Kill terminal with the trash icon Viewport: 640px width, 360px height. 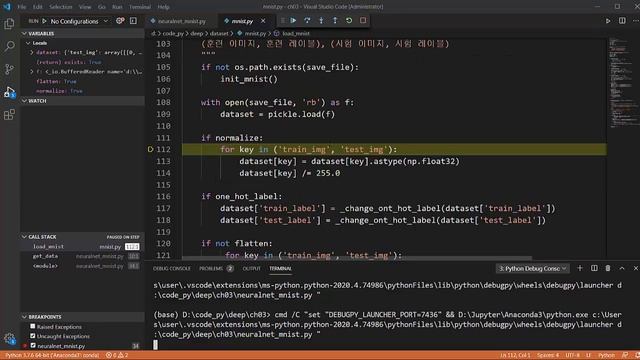608,268
